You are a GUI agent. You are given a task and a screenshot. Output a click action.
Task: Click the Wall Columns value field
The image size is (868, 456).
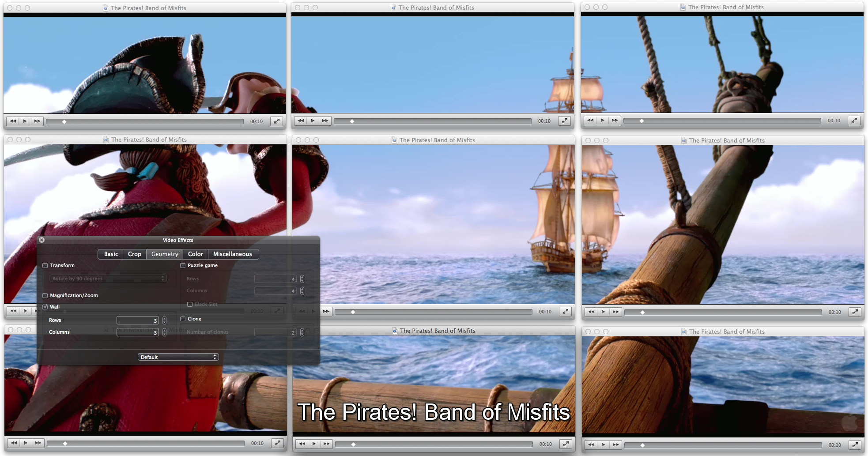[137, 332]
